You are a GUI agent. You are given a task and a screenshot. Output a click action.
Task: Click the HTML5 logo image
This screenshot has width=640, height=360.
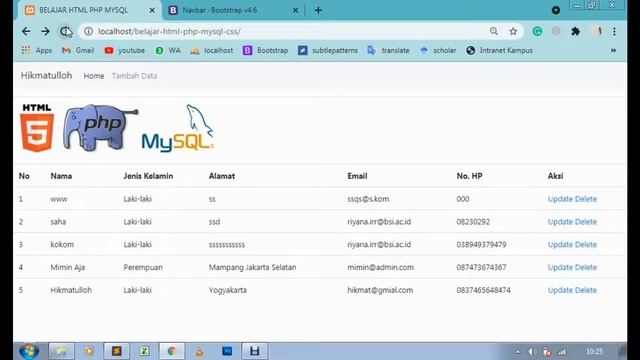[x=37, y=128]
